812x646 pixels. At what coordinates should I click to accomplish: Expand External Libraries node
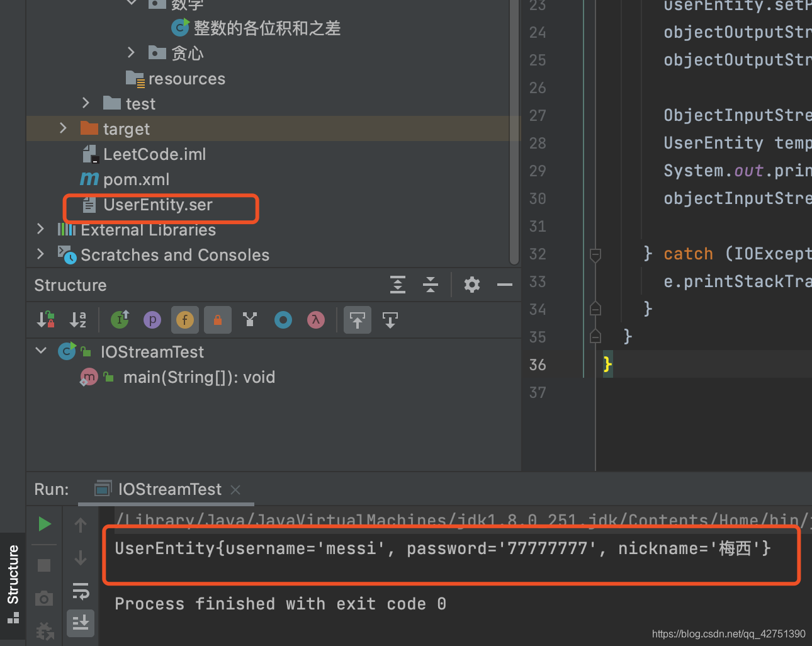coord(40,229)
